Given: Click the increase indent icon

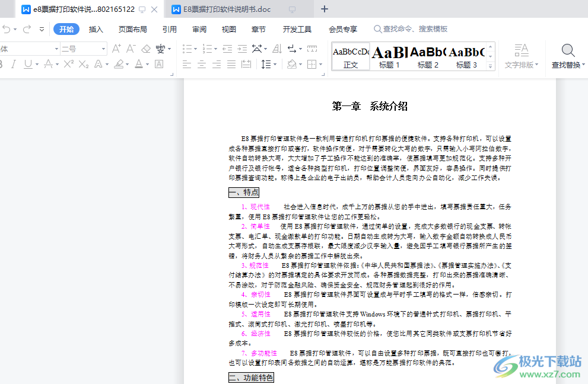Looking at the screenshot, I should tap(242, 49).
